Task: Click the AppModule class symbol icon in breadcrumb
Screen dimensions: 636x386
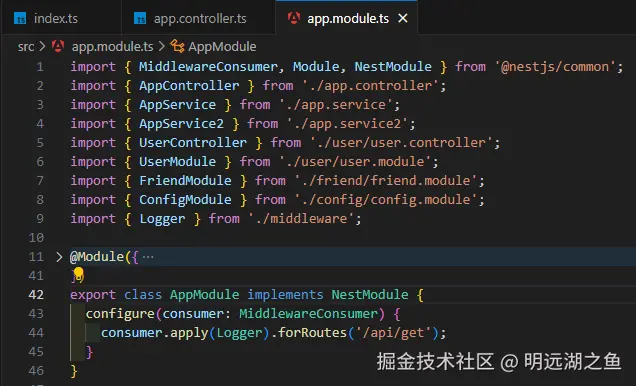Action: (x=177, y=46)
